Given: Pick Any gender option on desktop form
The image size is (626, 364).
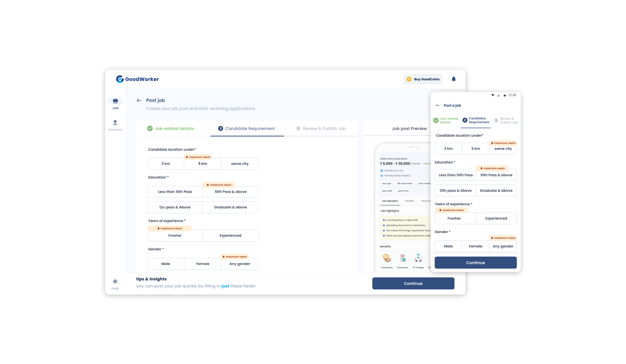Looking at the screenshot, I should pyautogui.click(x=239, y=264).
